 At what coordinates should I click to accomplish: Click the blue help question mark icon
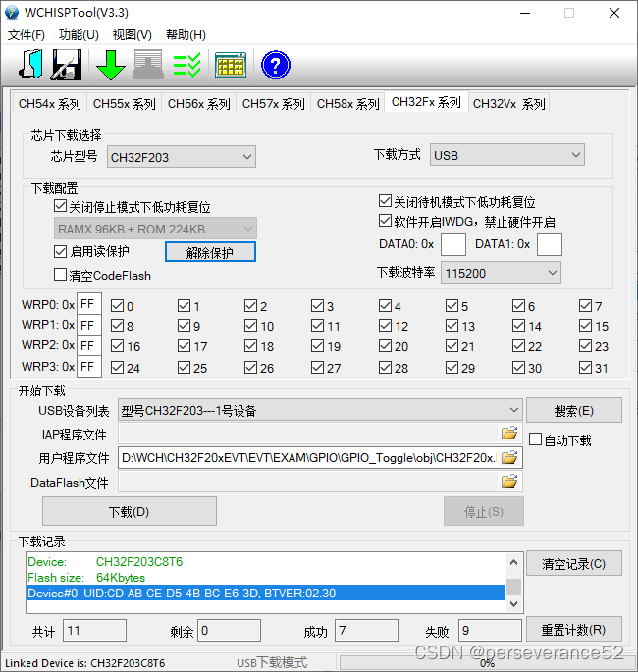click(x=276, y=65)
